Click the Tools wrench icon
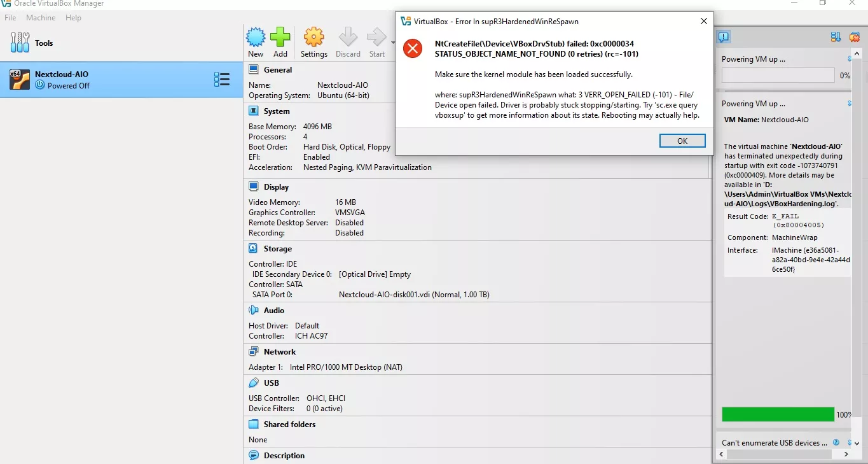This screenshot has width=868, height=464. pyautogui.click(x=20, y=43)
